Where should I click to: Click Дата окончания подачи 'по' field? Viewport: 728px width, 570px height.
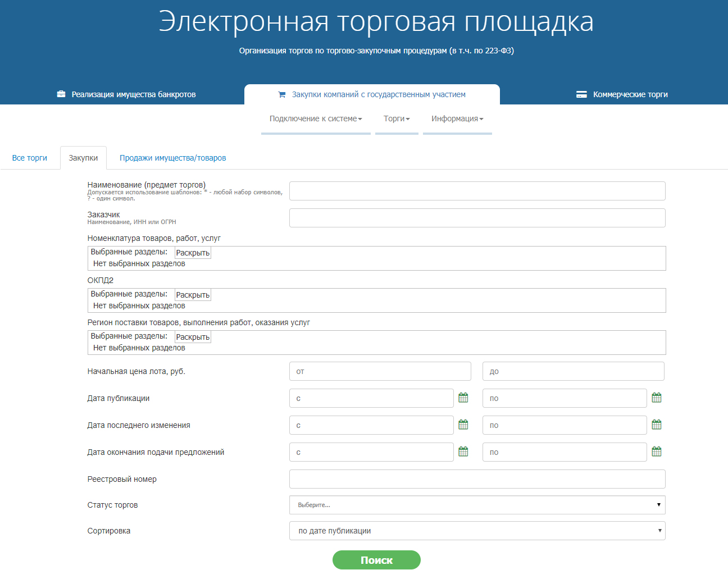[565, 452]
